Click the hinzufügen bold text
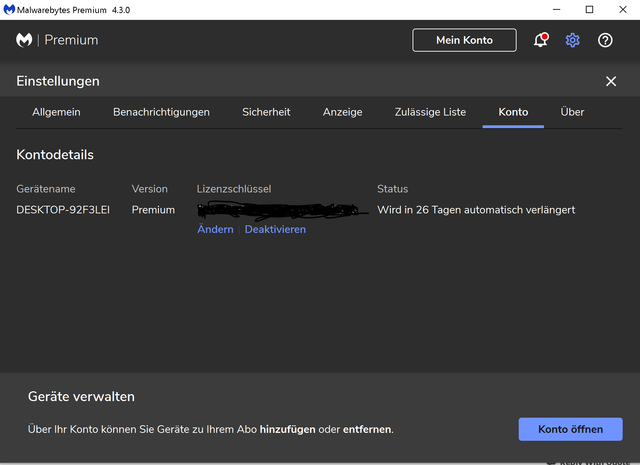This screenshot has width=640, height=465. (x=287, y=429)
